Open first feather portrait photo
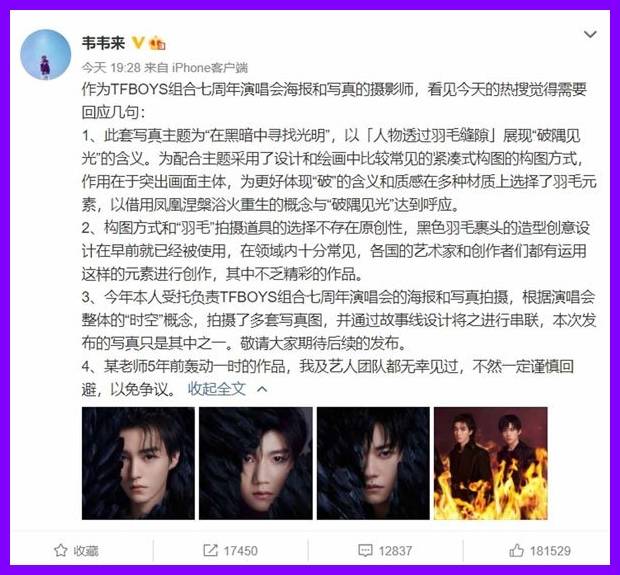Screen dimensions: 620x575 click(x=138, y=463)
